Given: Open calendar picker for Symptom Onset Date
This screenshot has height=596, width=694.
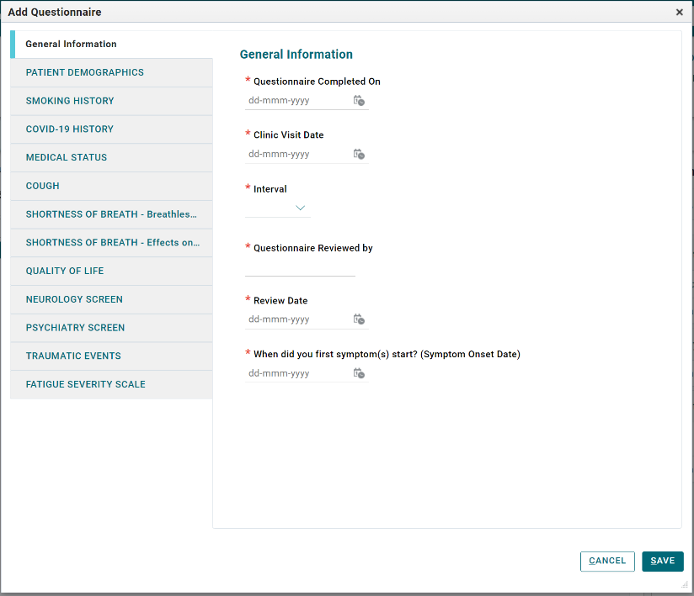Looking at the screenshot, I should [358, 374].
